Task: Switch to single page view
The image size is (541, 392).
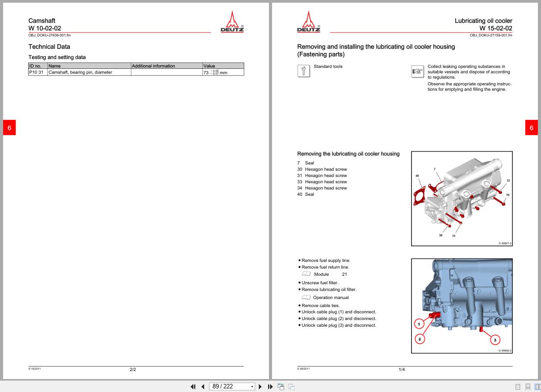Action: point(518,386)
